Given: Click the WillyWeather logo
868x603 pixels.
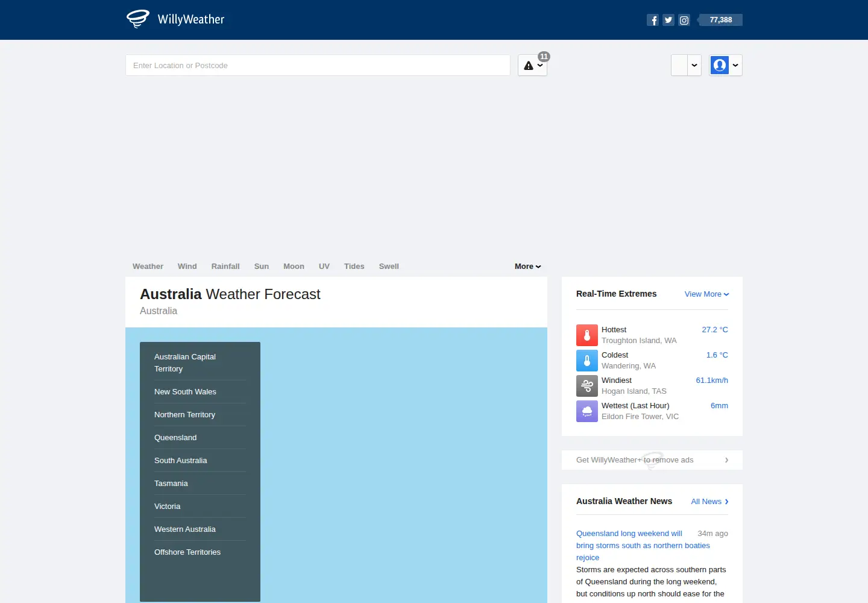Looking at the screenshot, I should click(x=175, y=19).
